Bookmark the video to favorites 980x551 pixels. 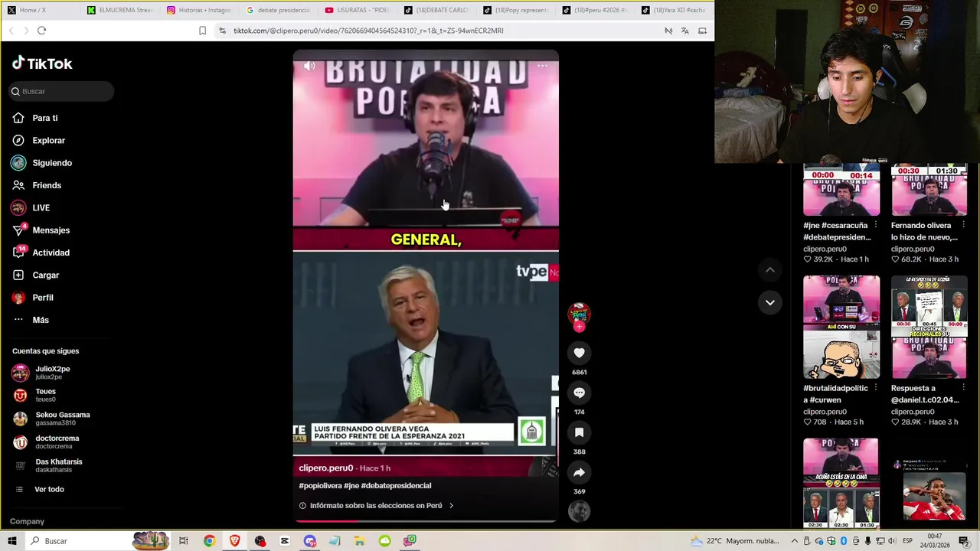point(579,432)
